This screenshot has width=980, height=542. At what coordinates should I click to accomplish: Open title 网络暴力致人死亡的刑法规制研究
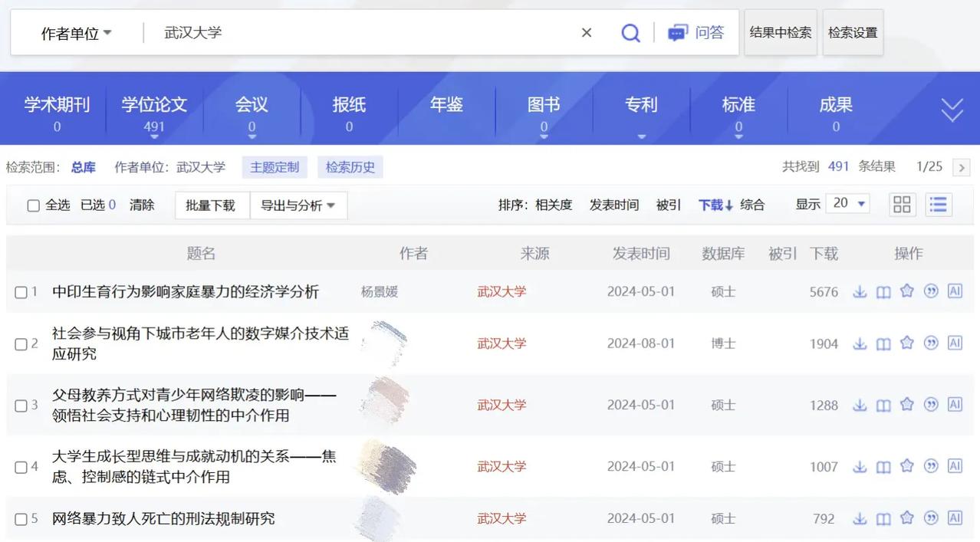click(163, 519)
